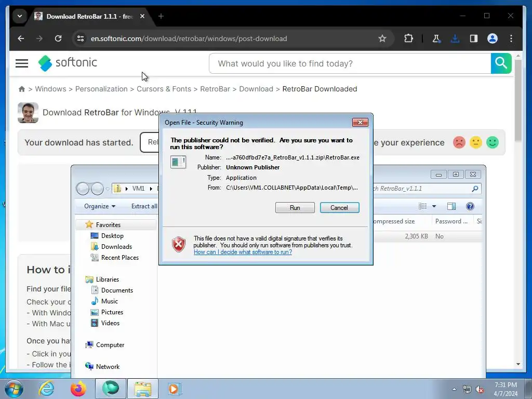Click the address bar URL

(x=189, y=38)
